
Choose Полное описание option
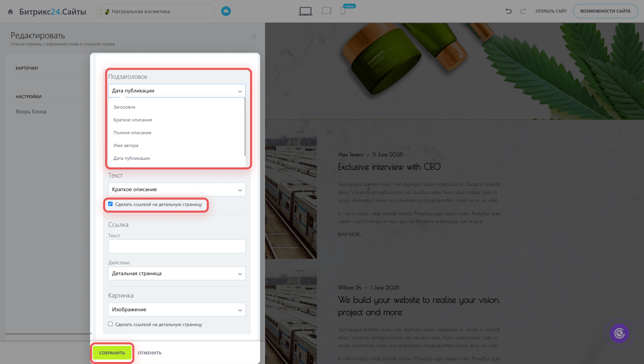(176, 133)
